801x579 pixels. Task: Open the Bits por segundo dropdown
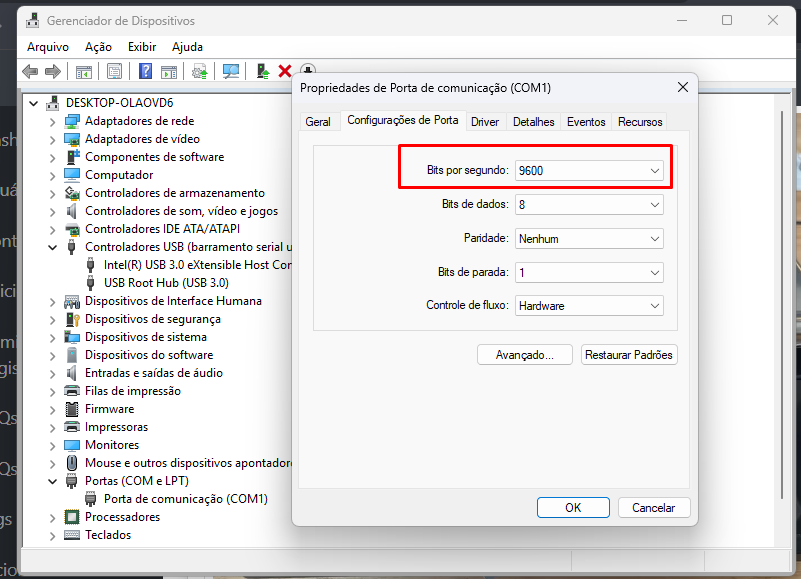point(588,171)
